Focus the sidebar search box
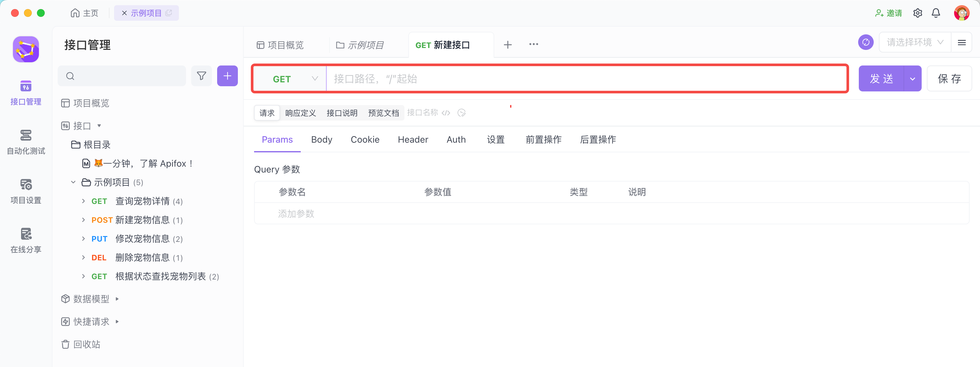 click(x=122, y=76)
